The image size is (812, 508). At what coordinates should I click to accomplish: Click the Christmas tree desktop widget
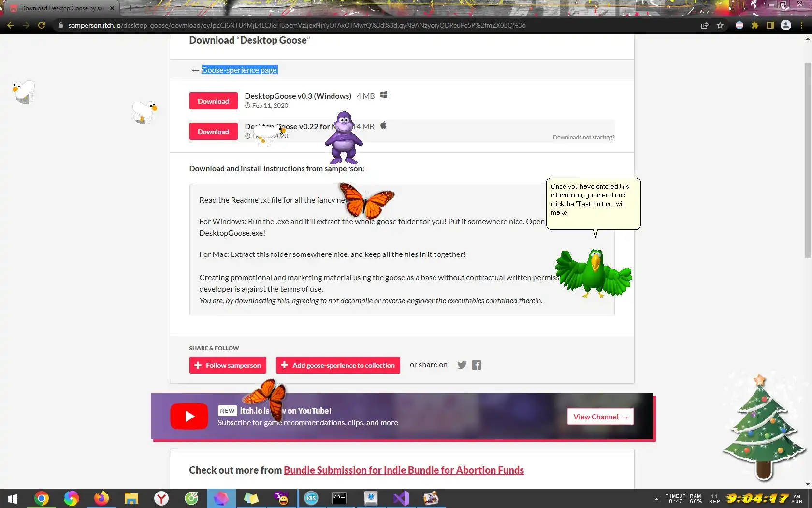[x=764, y=428]
